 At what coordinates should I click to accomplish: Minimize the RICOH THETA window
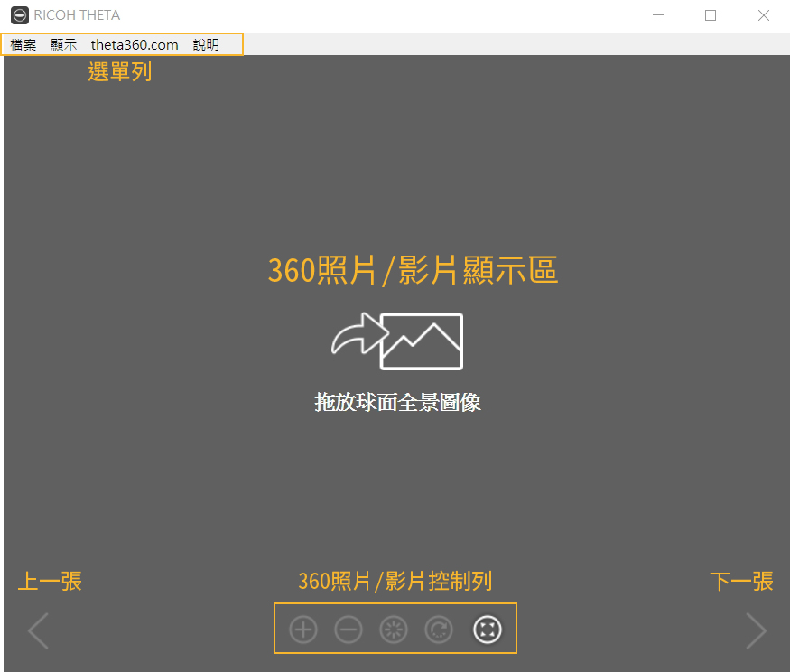point(658,15)
